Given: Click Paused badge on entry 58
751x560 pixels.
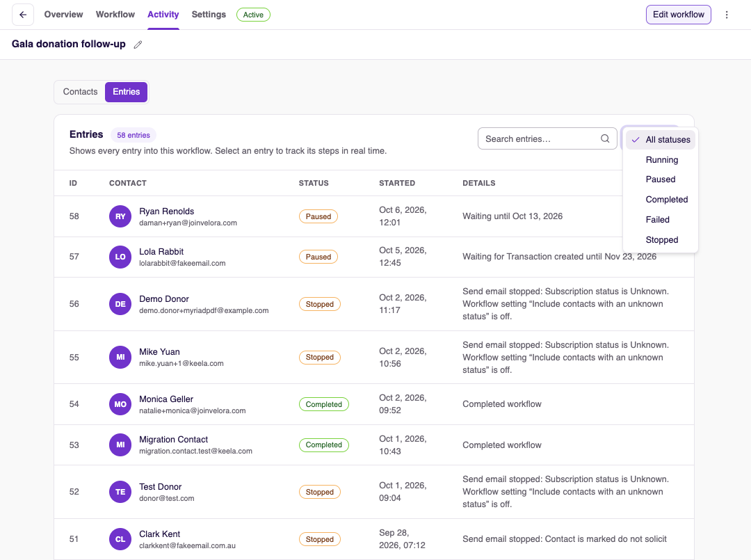Looking at the screenshot, I should tap(318, 216).
